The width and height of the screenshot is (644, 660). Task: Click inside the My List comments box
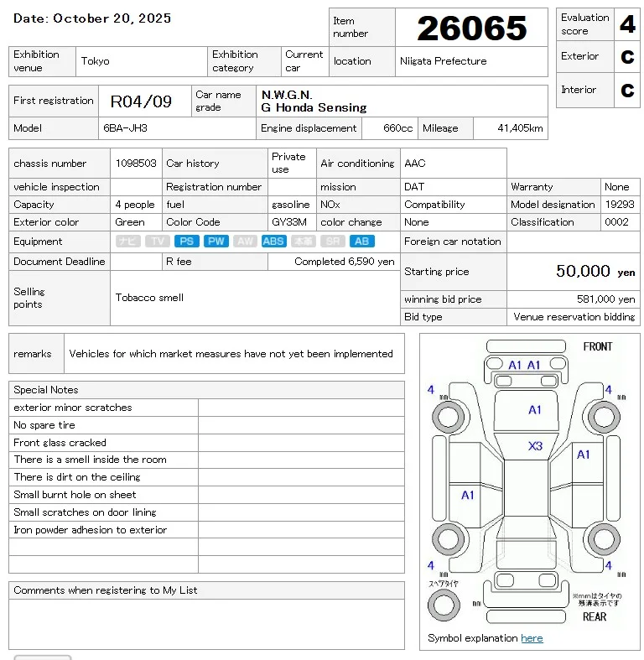pyautogui.click(x=206, y=623)
